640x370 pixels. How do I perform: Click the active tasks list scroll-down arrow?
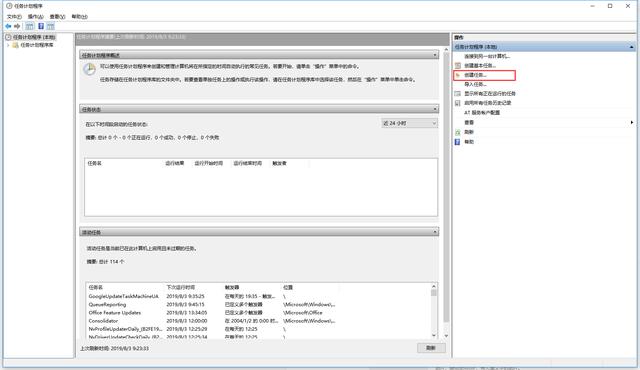coord(434,335)
